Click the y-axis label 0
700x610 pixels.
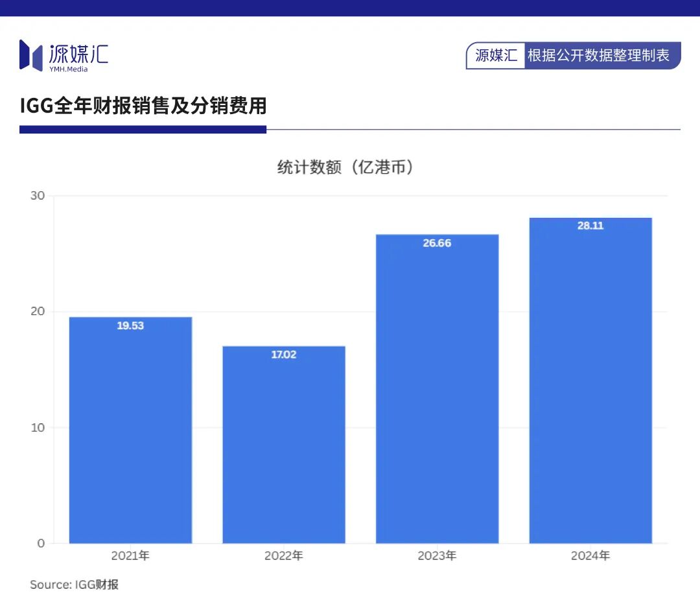(41, 543)
